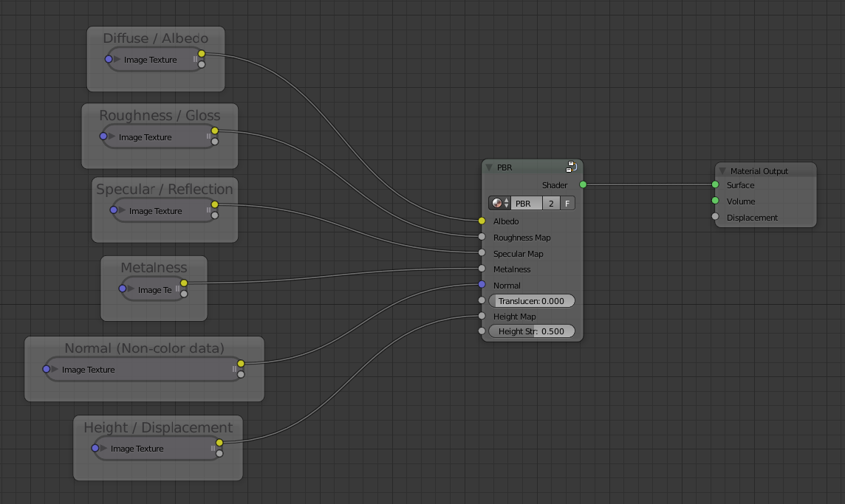
Task: Click Specular / Reflection gray alpha output socket
Action: pos(215,215)
